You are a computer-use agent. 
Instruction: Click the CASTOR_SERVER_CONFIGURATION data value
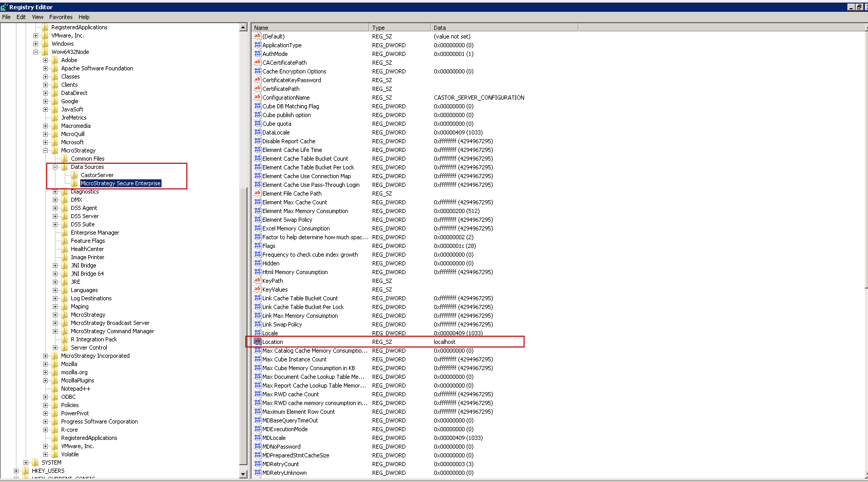479,97
